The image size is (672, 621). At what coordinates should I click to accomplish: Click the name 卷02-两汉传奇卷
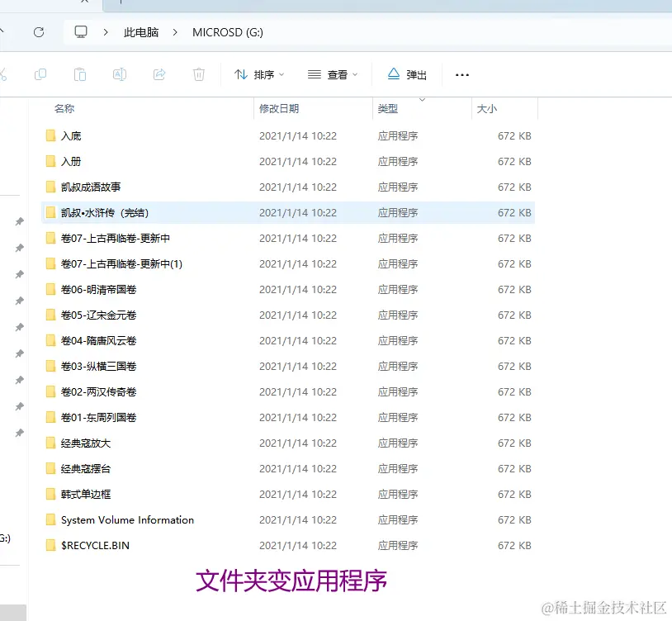tap(98, 391)
